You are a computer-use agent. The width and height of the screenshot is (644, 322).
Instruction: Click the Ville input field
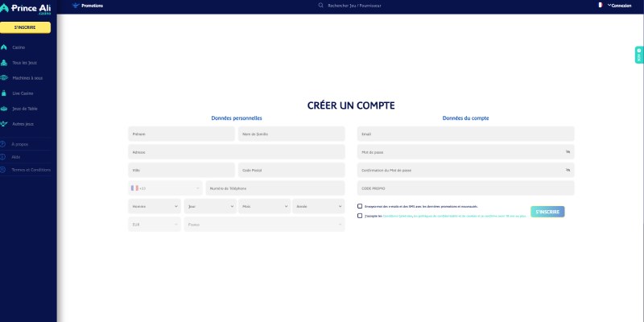182,170
